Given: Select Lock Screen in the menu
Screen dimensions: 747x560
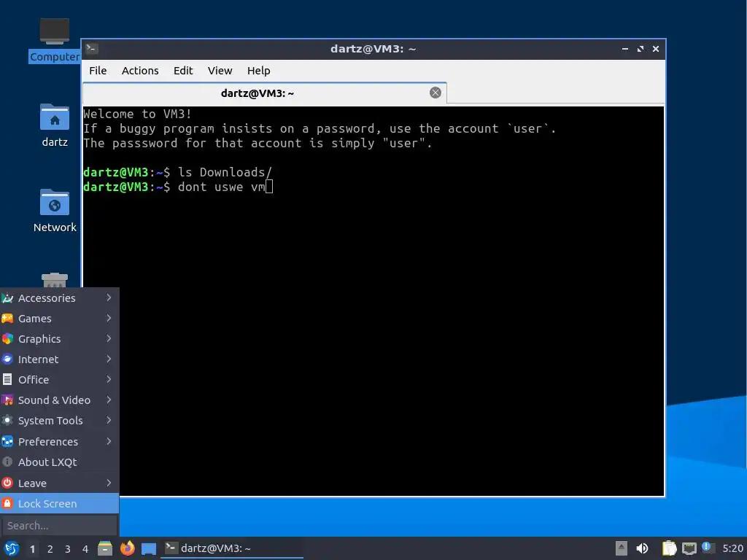Looking at the screenshot, I should (x=59, y=504).
